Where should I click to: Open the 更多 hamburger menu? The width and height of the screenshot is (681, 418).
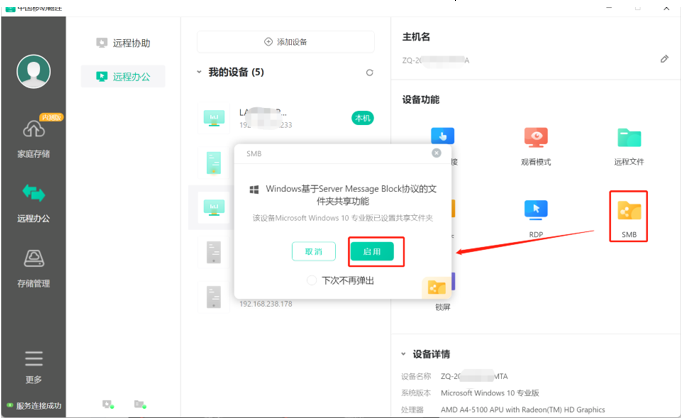[x=33, y=364]
